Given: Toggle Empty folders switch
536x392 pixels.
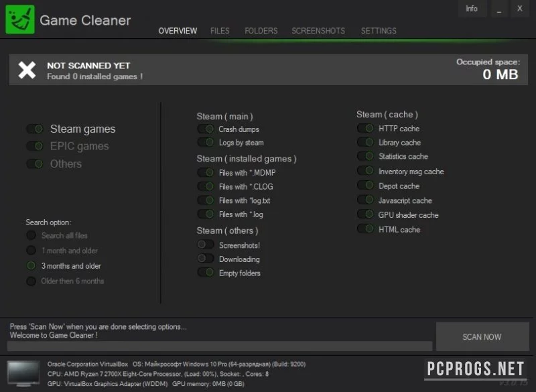Looking at the screenshot, I should (206, 273).
